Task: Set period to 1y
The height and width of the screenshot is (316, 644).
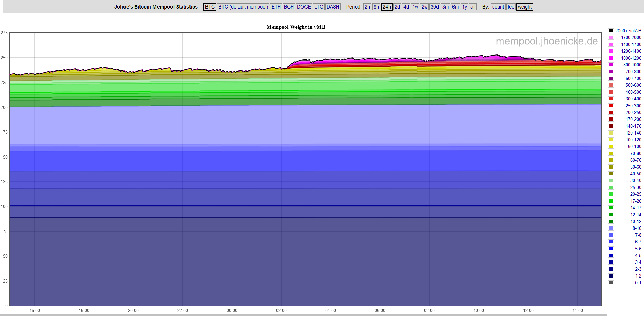Action: (x=464, y=7)
